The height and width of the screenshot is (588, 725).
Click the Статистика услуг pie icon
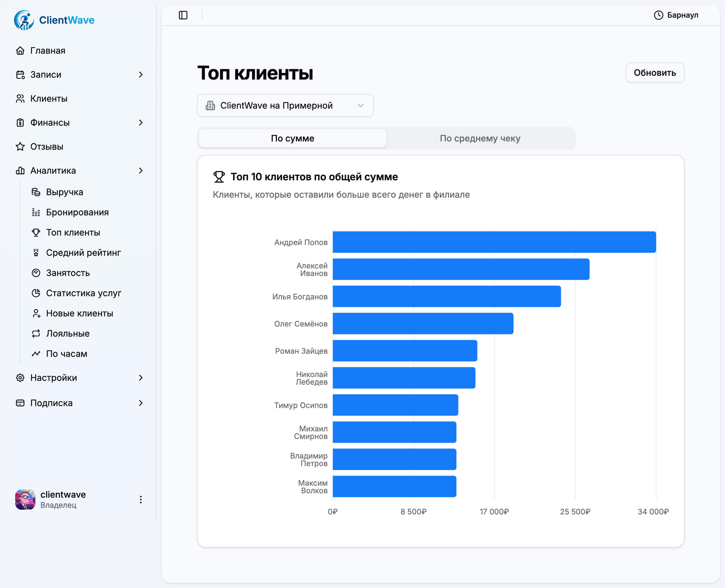pos(36,293)
